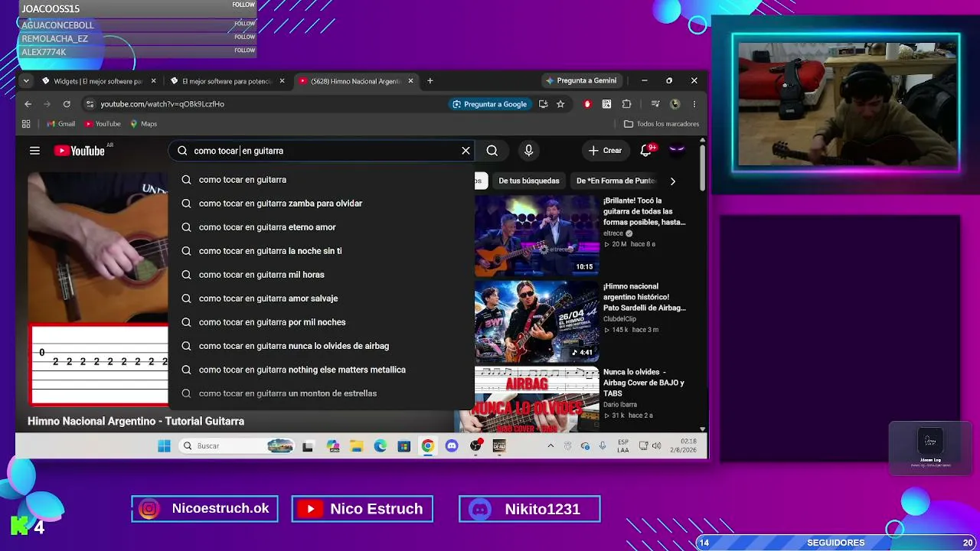The height and width of the screenshot is (551, 980).
Task: Open the Chrome profile avatar
Action: [x=675, y=104]
